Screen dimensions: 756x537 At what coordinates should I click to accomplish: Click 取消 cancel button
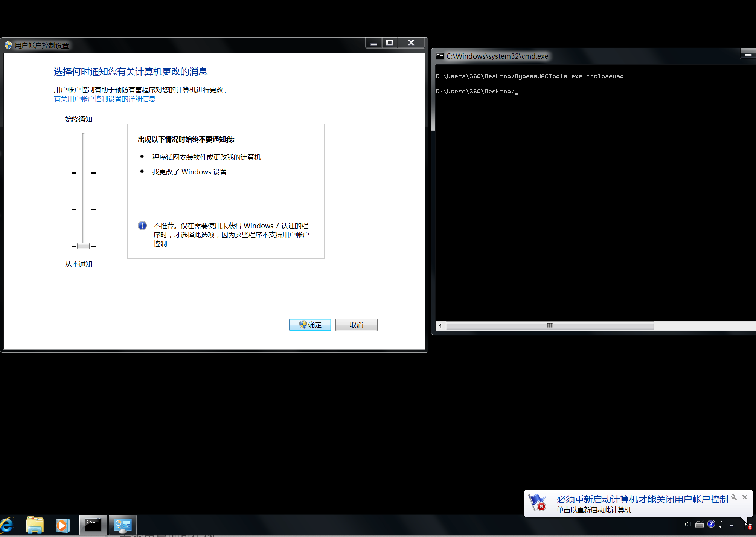tap(356, 325)
